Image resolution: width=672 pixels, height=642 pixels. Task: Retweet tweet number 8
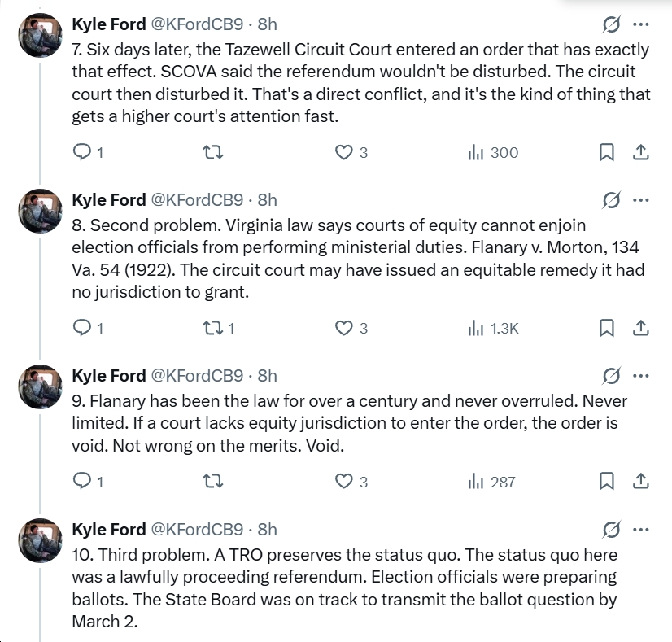click(213, 327)
